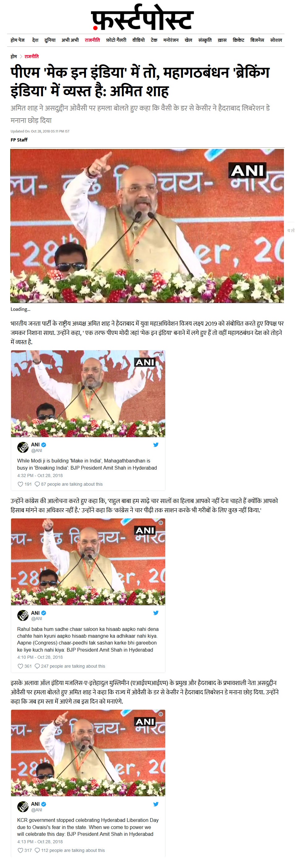Click reply bubble showing 247 people talking
This screenshot has height=868, width=296.
click(x=37, y=666)
